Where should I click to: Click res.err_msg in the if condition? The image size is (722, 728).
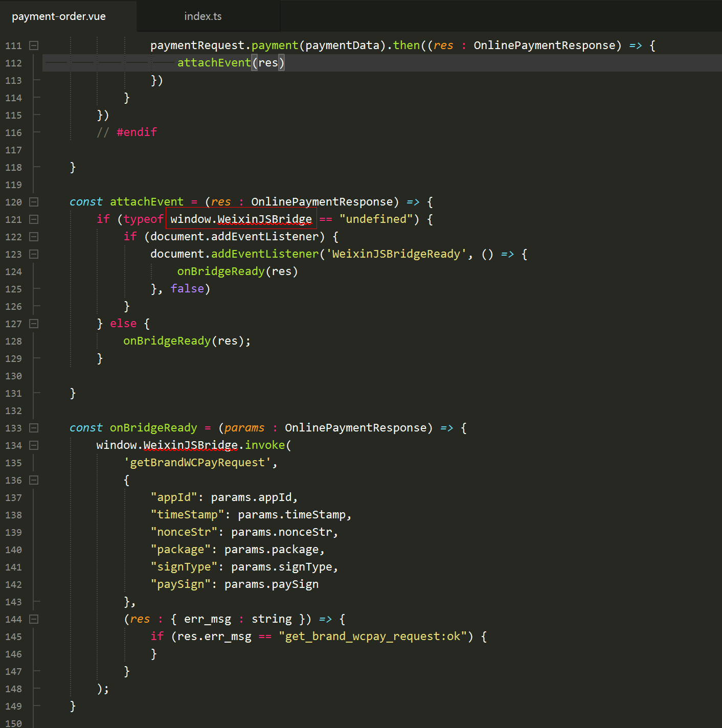pos(214,636)
